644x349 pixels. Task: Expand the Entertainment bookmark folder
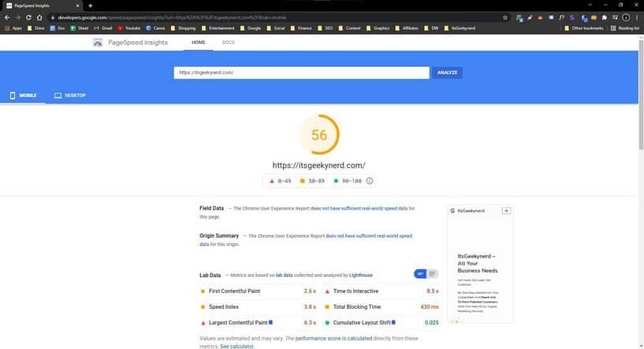point(218,28)
